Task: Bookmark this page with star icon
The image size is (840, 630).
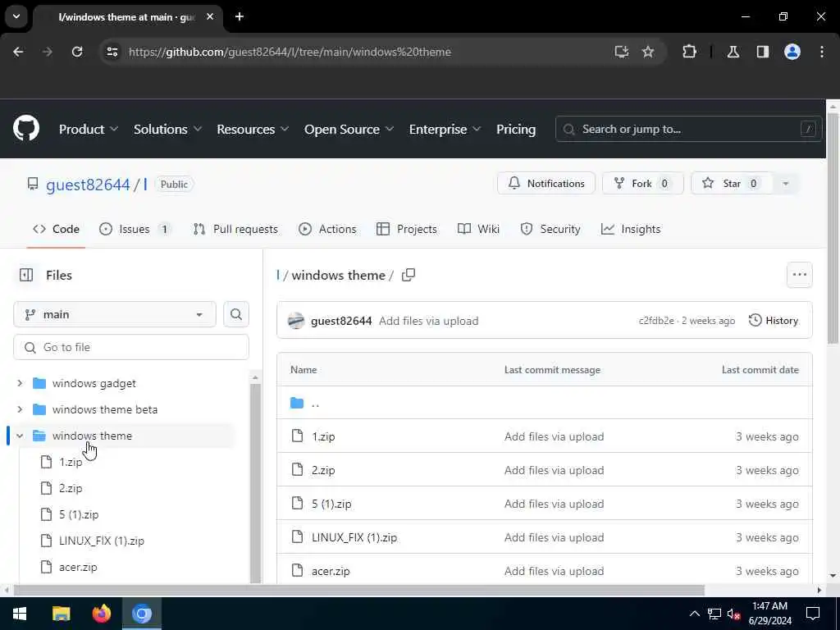Action: tap(648, 52)
